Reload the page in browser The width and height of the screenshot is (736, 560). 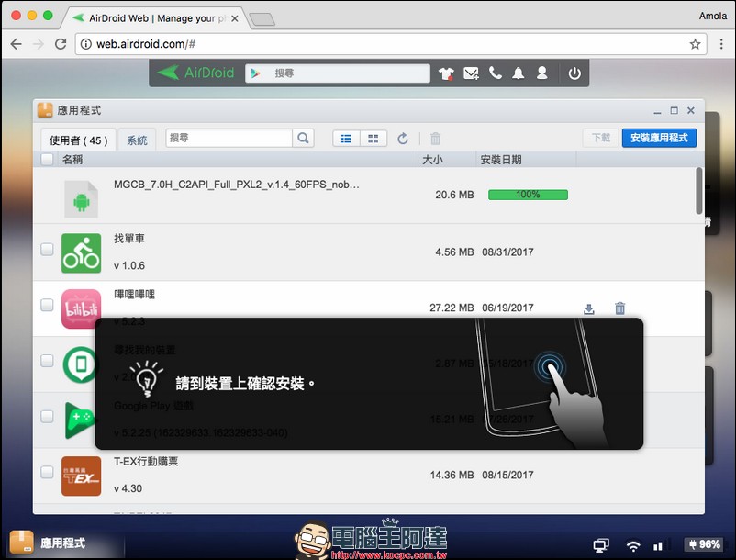click(61, 44)
